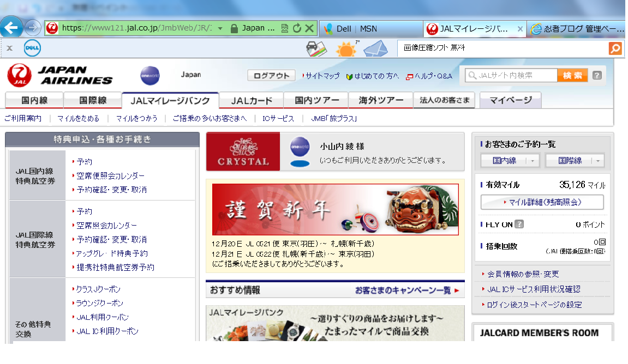Viewport: 628px width, 364px height.
Task: Open the はじめての方へ link
Action: coord(376,76)
